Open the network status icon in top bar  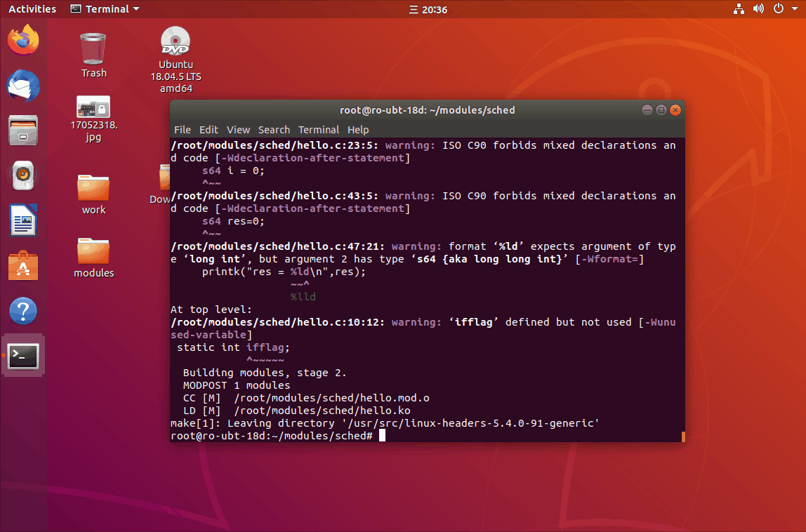click(739, 8)
